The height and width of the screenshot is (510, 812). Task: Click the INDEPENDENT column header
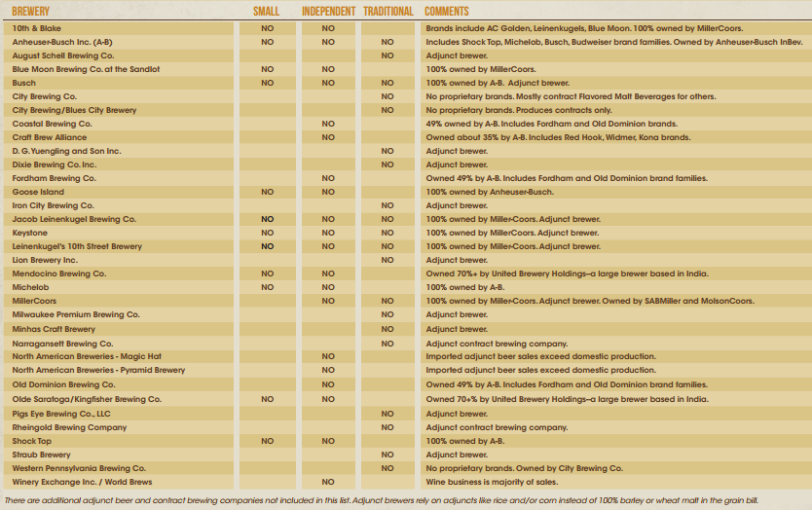pos(328,12)
